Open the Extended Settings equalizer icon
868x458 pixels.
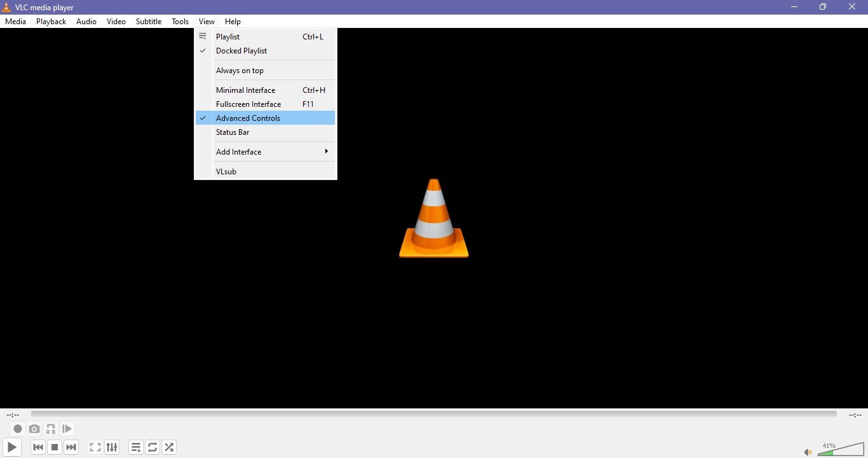point(112,447)
